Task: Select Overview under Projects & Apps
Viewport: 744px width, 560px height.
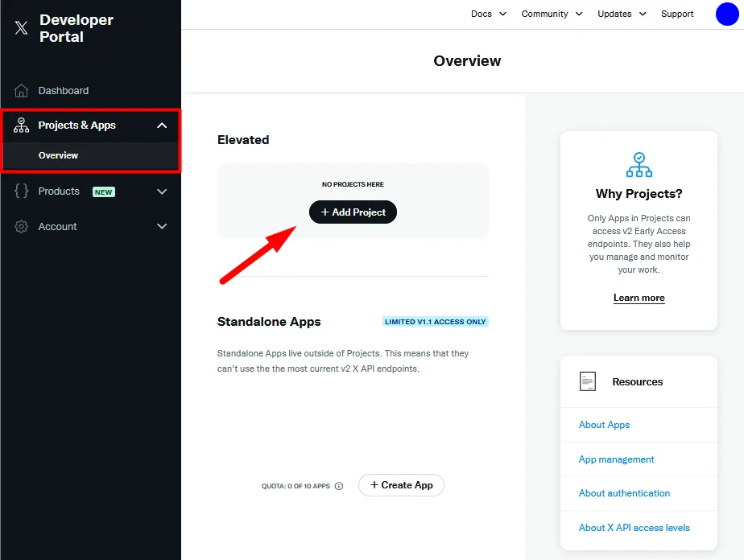Action: coord(59,155)
